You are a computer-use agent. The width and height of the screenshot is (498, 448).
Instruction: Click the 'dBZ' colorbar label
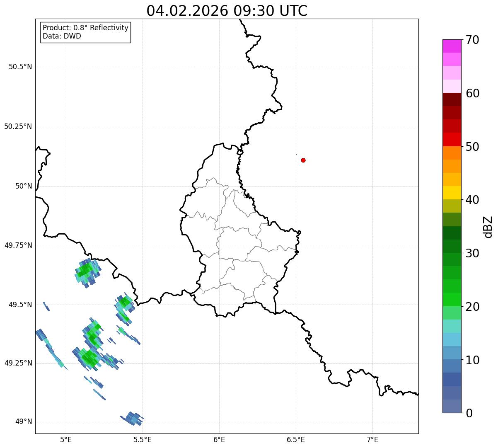pos(488,227)
